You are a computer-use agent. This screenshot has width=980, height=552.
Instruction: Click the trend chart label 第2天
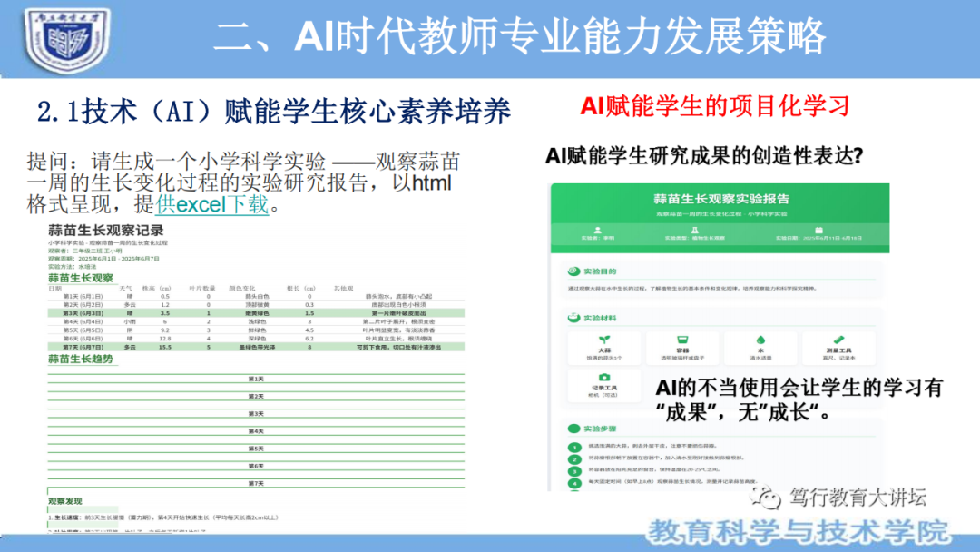[x=256, y=397]
